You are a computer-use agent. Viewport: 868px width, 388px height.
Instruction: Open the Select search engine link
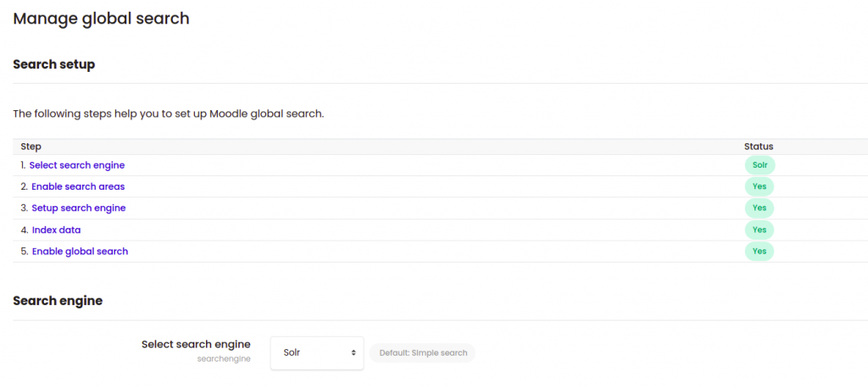click(77, 165)
